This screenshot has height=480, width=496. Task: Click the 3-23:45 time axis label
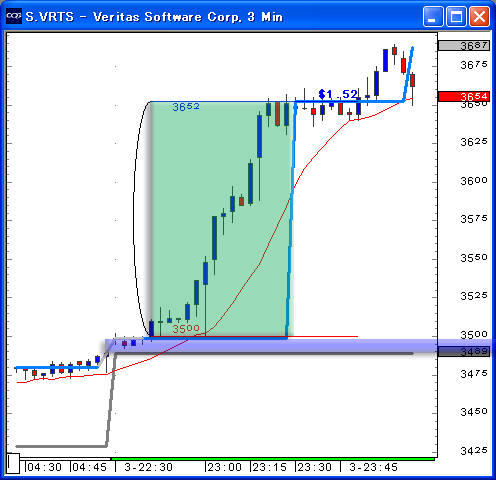point(373,467)
